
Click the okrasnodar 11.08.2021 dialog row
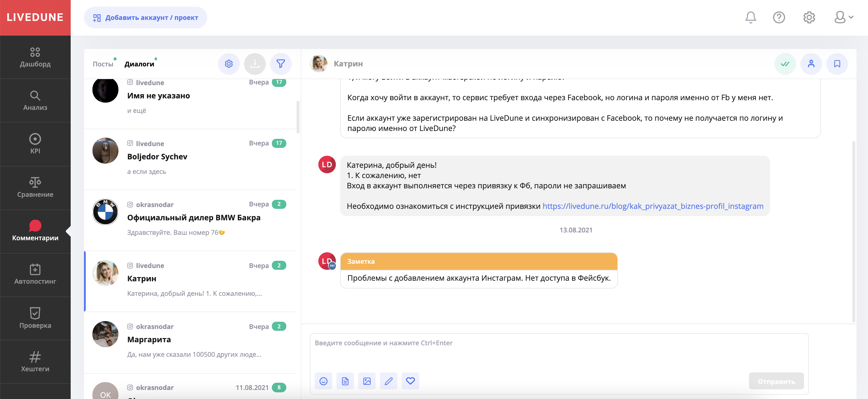tap(190, 387)
